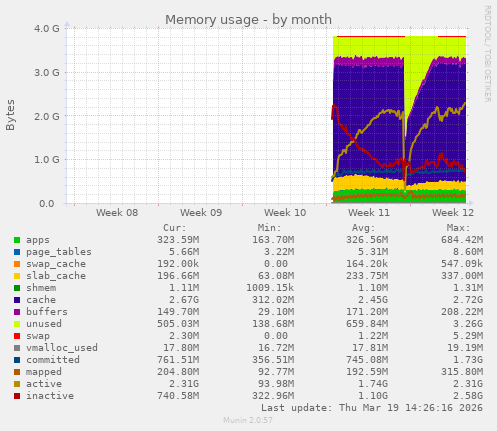This screenshot has height=431, width=497.
Task: Click the '3.0 G' axis value
Action: point(47,72)
